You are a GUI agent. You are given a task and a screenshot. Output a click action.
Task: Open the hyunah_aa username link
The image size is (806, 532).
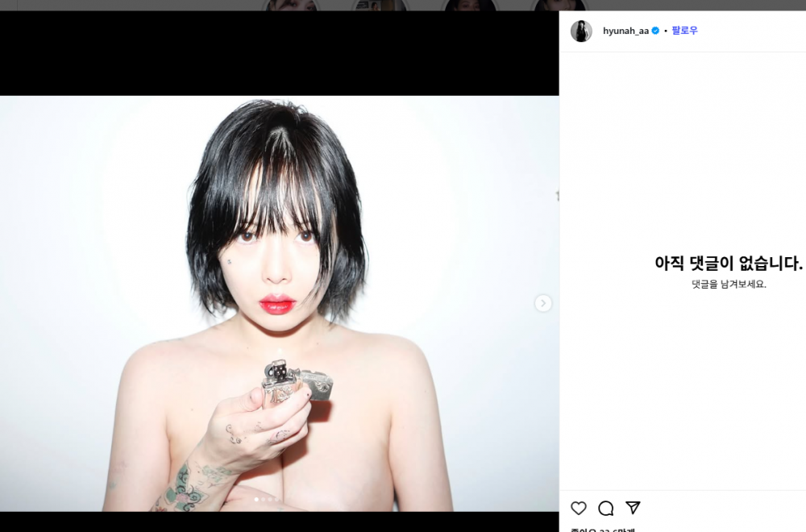[x=625, y=31]
